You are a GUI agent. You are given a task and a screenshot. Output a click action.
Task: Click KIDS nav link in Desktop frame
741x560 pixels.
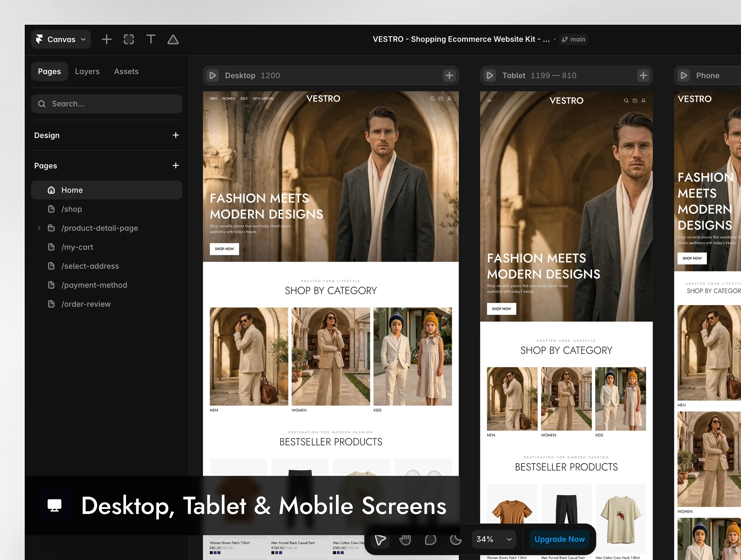coord(244,98)
